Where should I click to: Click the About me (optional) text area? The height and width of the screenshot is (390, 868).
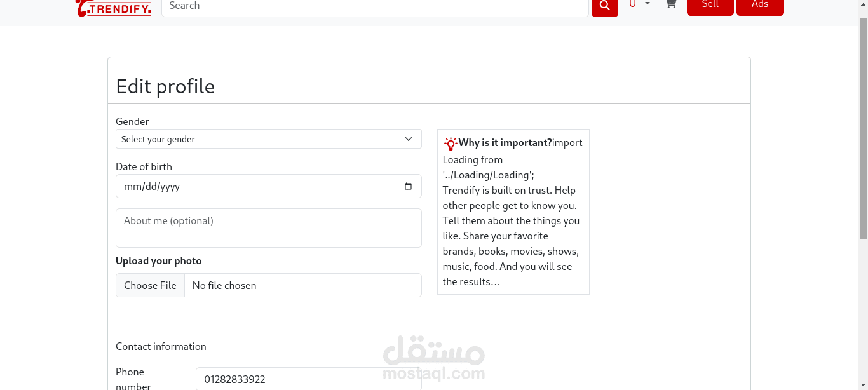[x=269, y=228]
